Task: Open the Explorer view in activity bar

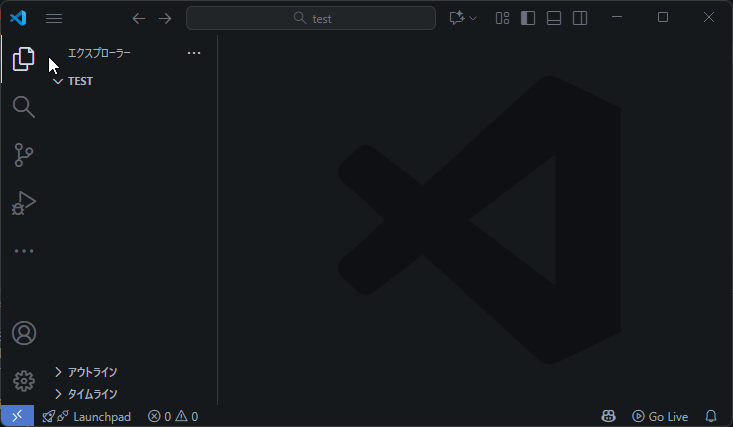Action: tap(23, 59)
